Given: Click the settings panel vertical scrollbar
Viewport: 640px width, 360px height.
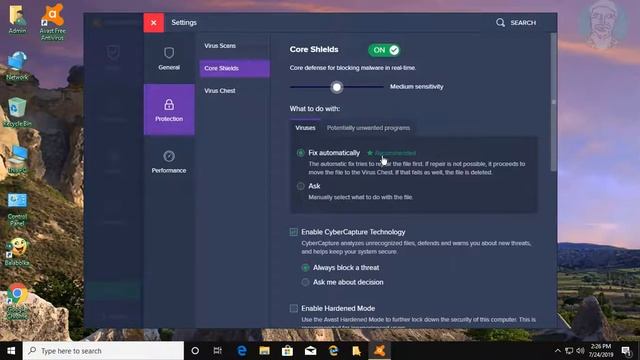Looking at the screenshot, I should (x=553, y=102).
